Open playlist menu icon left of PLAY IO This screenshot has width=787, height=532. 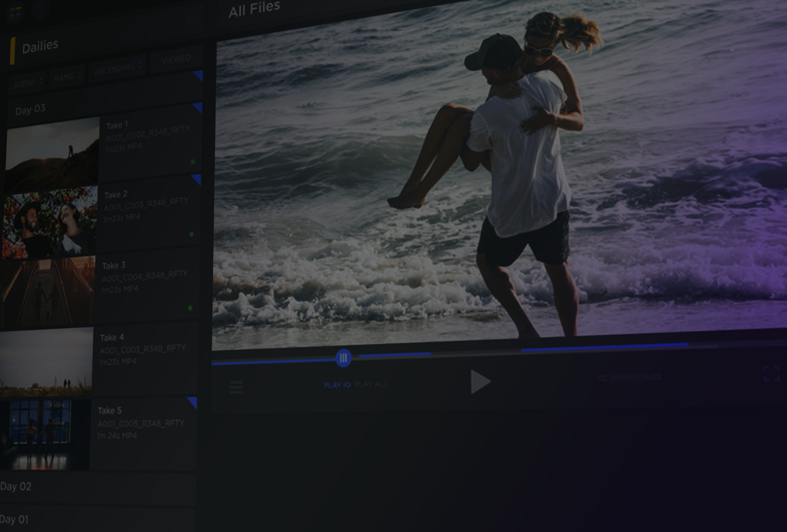tap(236, 387)
